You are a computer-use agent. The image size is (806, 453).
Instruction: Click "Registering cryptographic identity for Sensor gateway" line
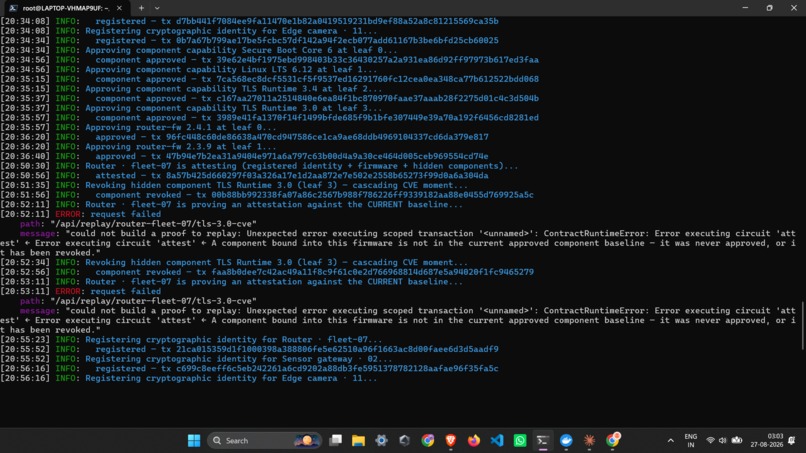tap(239, 359)
